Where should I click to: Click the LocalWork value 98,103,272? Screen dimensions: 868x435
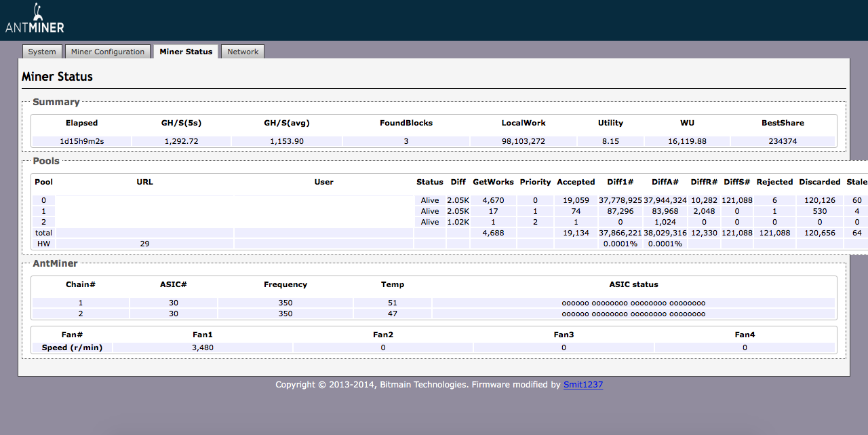click(524, 141)
